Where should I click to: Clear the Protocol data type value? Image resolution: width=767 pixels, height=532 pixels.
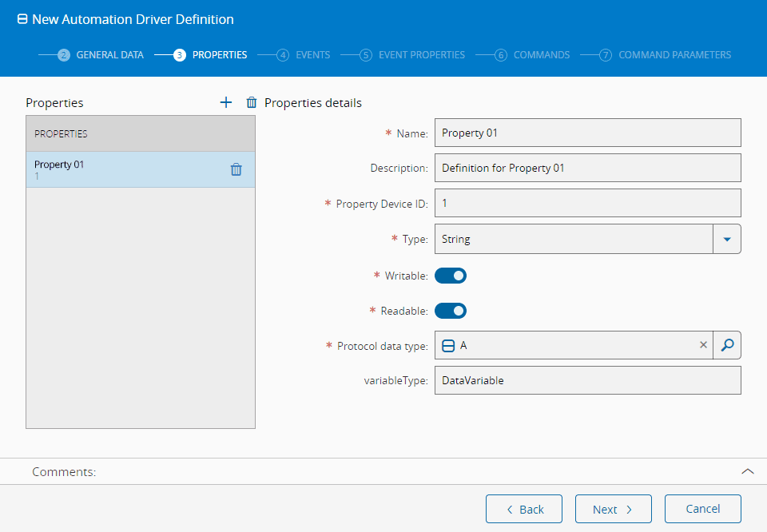pyautogui.click(x=703, y=345)
